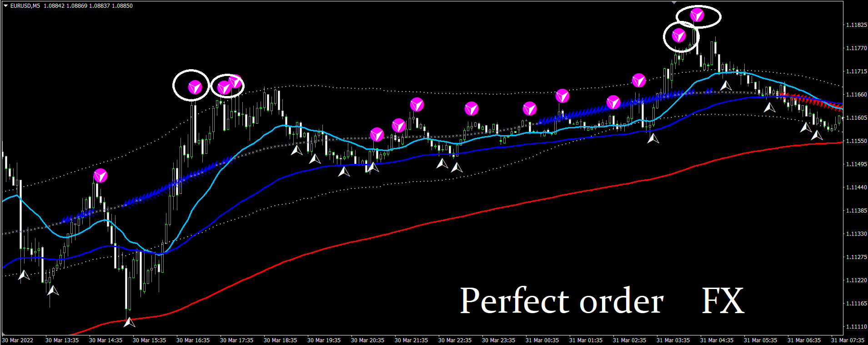Click the 30 Mar 21:35 time label
Image resolution: width=868 pixels, height=345 pixels.
tap(411, 340)
